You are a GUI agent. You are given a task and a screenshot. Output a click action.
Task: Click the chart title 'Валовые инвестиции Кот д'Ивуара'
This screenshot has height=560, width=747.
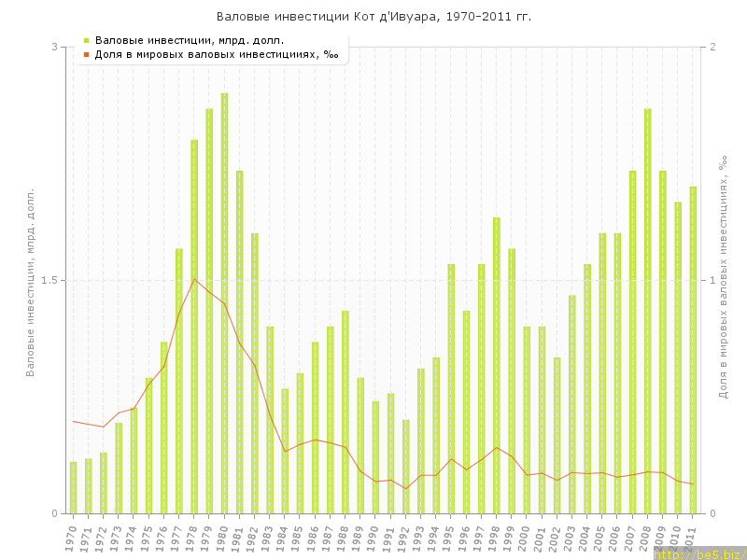point(373,17)
